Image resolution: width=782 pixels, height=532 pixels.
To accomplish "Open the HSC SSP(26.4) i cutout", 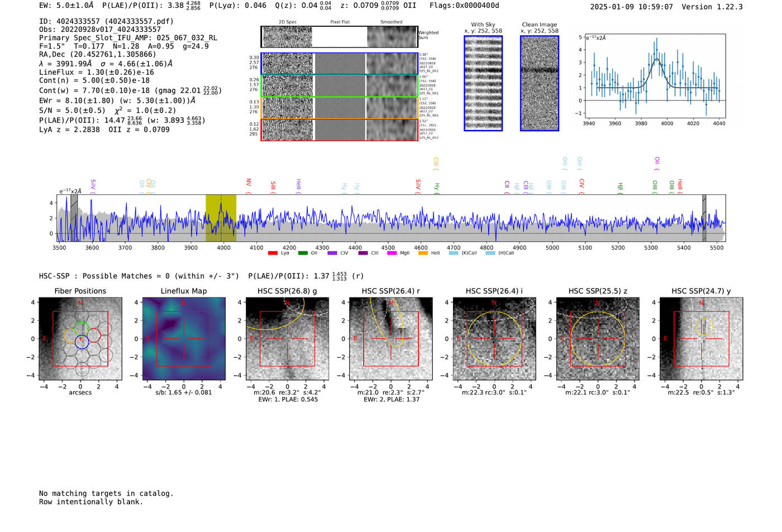I will pyautogui.click(x=494, y=339).
